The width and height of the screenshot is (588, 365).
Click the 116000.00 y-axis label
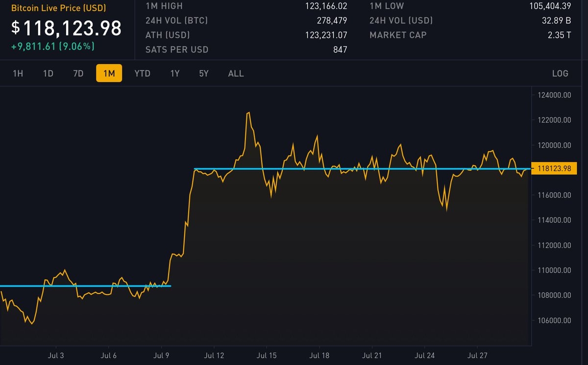pos(554,195)
